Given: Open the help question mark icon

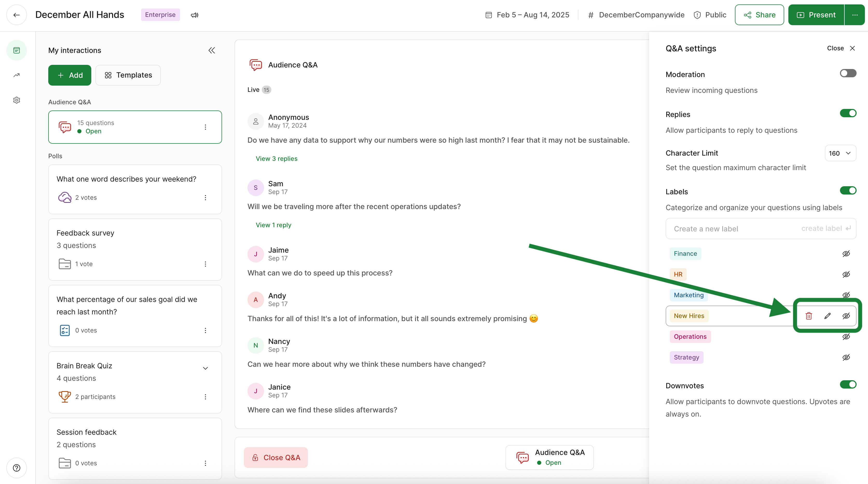Looking at the screenshot, I should pos(17,468).
